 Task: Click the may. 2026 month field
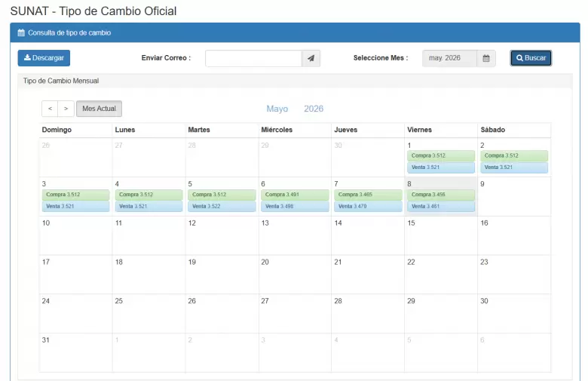pos(449,58)
